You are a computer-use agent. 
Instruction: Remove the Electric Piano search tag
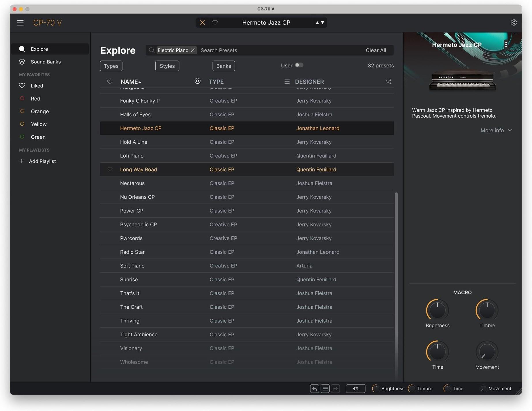[x=193, y=50]
